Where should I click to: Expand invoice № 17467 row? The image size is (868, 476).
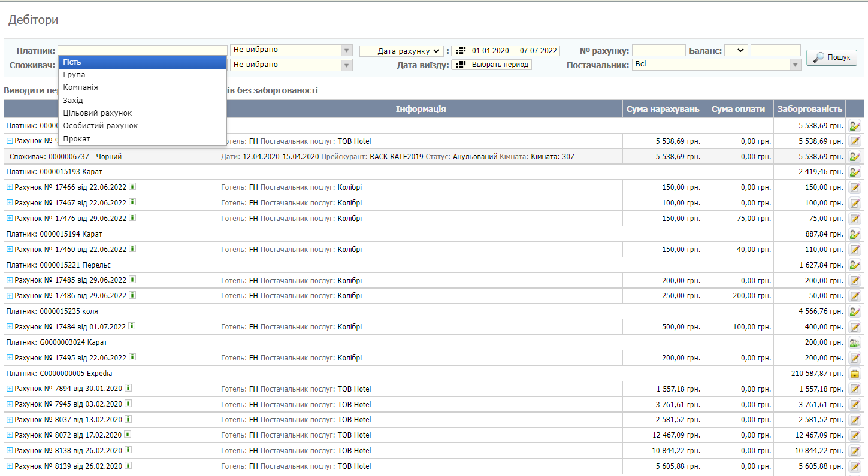pyautogui.click(x=10, y=203)
